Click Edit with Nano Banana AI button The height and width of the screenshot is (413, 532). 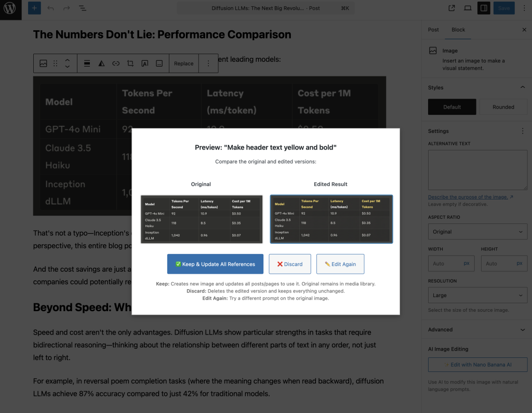[x=477, y=365]
